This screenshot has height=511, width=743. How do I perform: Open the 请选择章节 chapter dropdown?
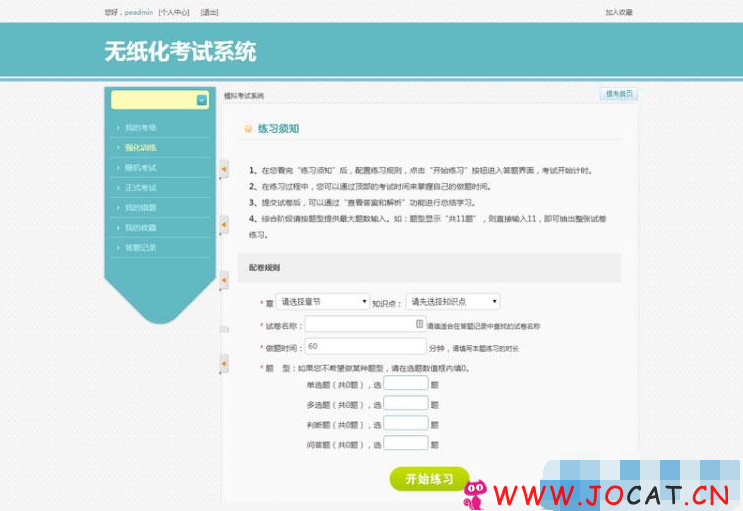click(323, 301)
